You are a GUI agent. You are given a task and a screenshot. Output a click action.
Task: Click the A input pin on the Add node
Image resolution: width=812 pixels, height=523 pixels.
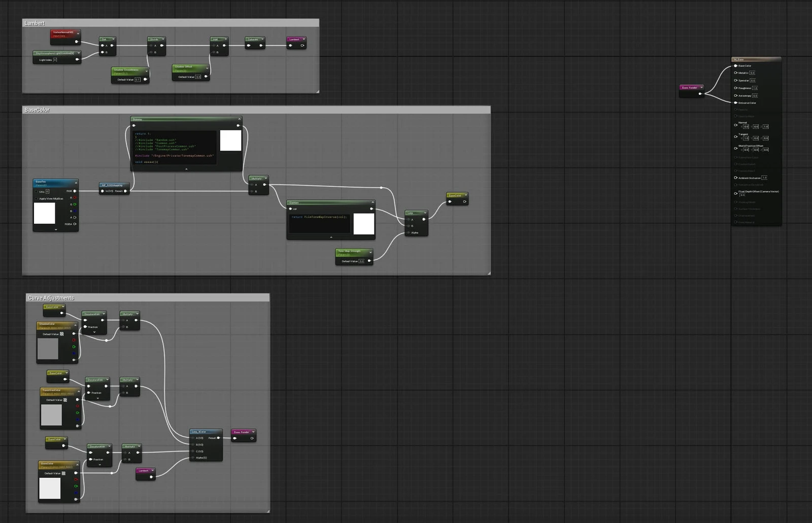point(214,46)
